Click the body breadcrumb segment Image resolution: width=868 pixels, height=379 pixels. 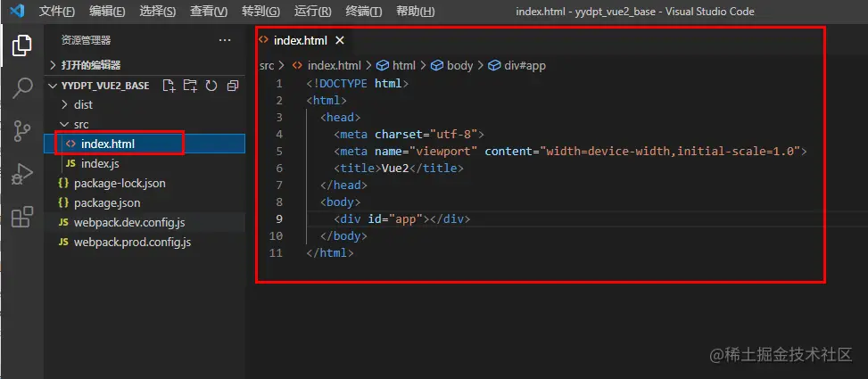click(x=452, y=66)
